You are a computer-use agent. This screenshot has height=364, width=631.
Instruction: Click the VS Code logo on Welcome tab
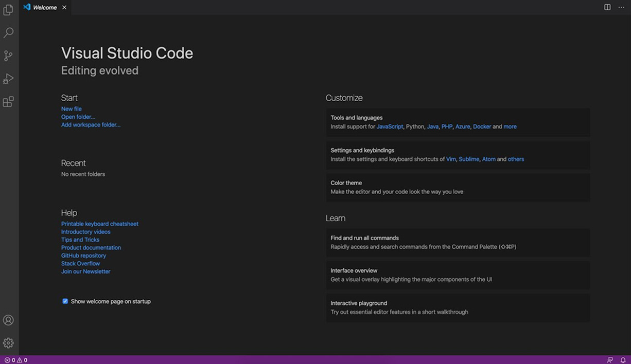(27, 7)
